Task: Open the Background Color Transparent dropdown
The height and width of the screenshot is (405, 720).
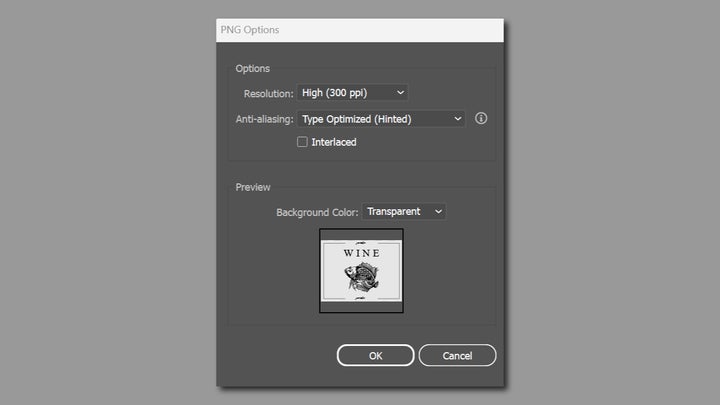Action: point(403,212)
